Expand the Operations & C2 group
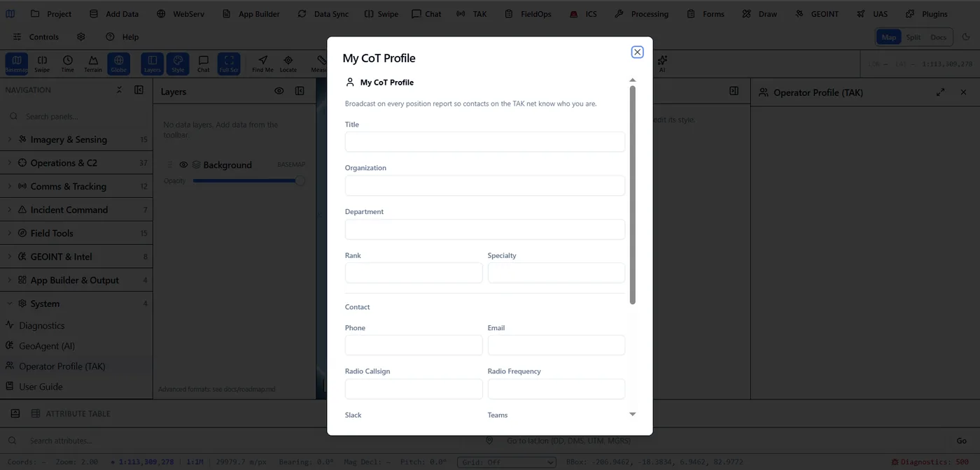The width and height of the screenshot is (980, 470). 76,163
